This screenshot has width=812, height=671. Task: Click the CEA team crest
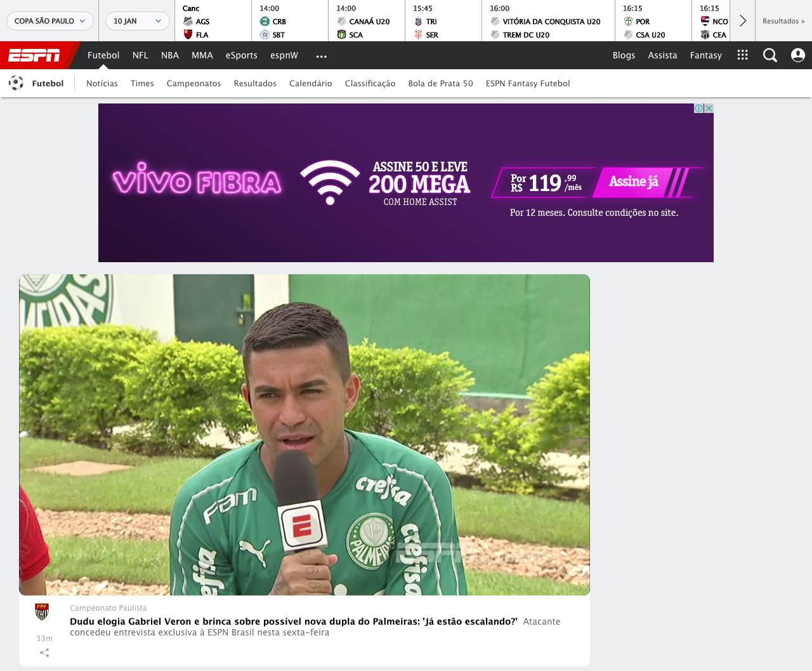705,34
